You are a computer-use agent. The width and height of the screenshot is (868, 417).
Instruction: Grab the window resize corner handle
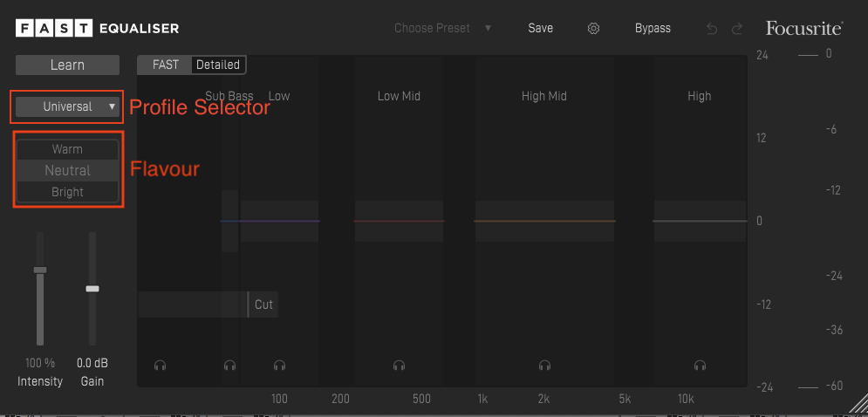[x=858, y=403]
